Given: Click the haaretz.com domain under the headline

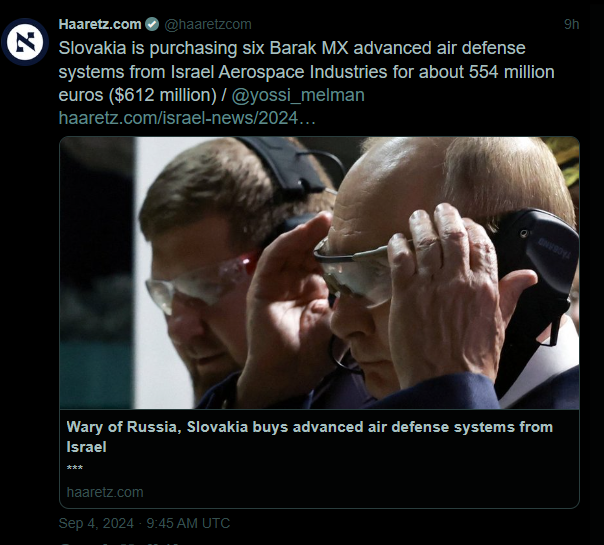Looking at the screenshot, I should [105, 492].
